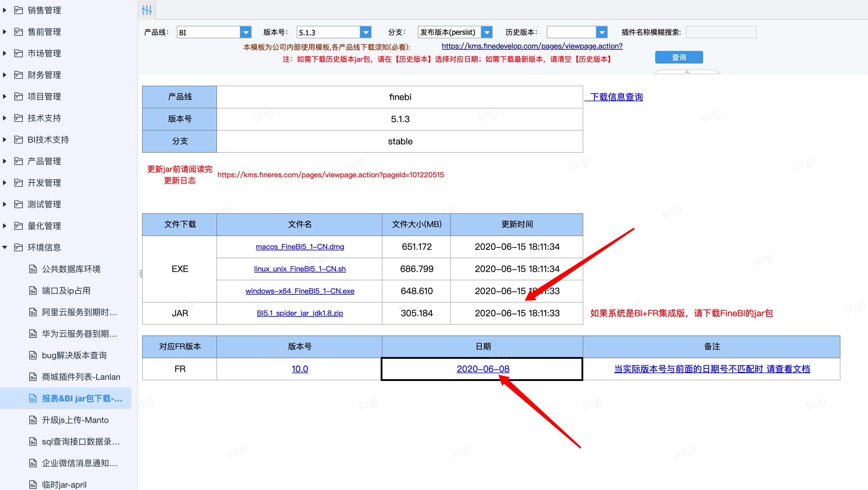This screenshot has height=490, width=868.
Task: Expand the 技术支持 tree node arrow
Action: (5, 118)
